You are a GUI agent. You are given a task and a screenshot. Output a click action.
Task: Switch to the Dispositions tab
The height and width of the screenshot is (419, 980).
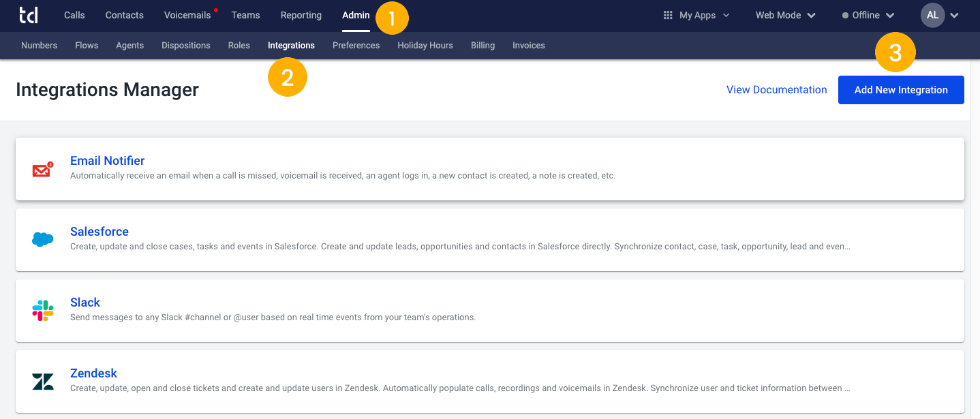[185, 46]
